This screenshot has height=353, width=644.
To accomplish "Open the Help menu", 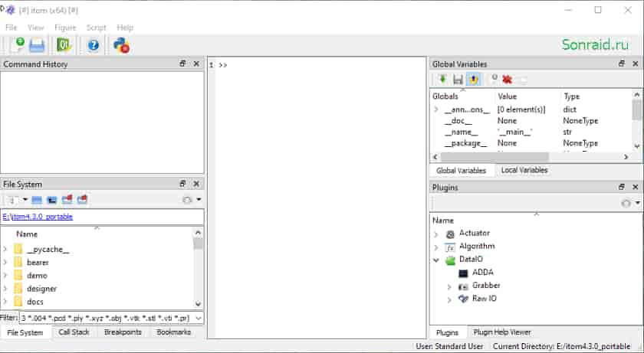I will tap(125, 28).
